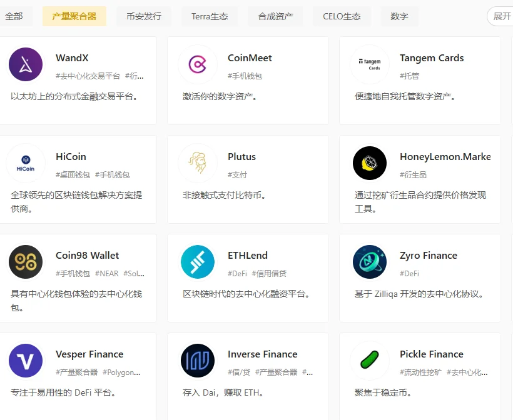The height and width of the screenshot is (420, 513).
Task: Click the Tangem Cards logo icon
Action: click(370, 64)
